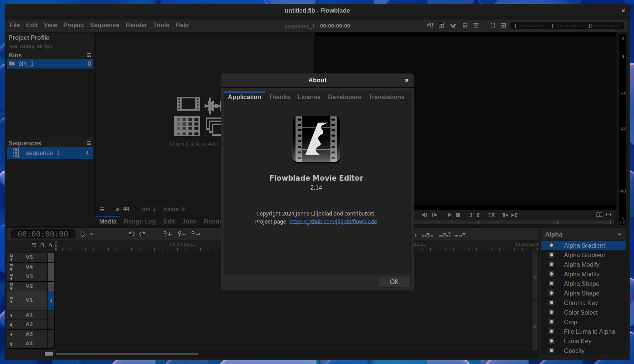Click the append clip to timeline icon
This screenshot has height=364, width=634.
click(x=460, y=234)
